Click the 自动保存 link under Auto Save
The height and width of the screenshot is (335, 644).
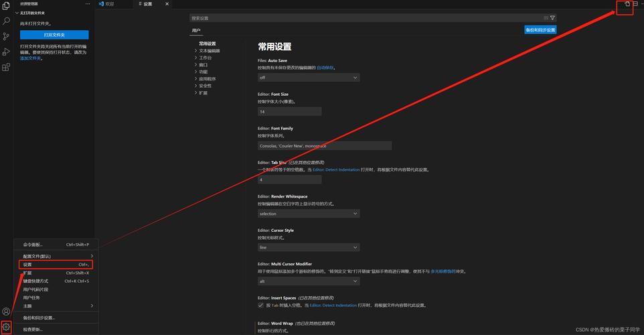coord(325,68)
